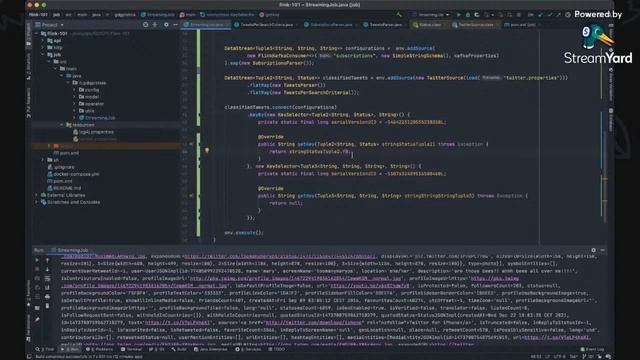Switch to pom.xml (job) editor tab
640x360 pixels.
[522, 25]
